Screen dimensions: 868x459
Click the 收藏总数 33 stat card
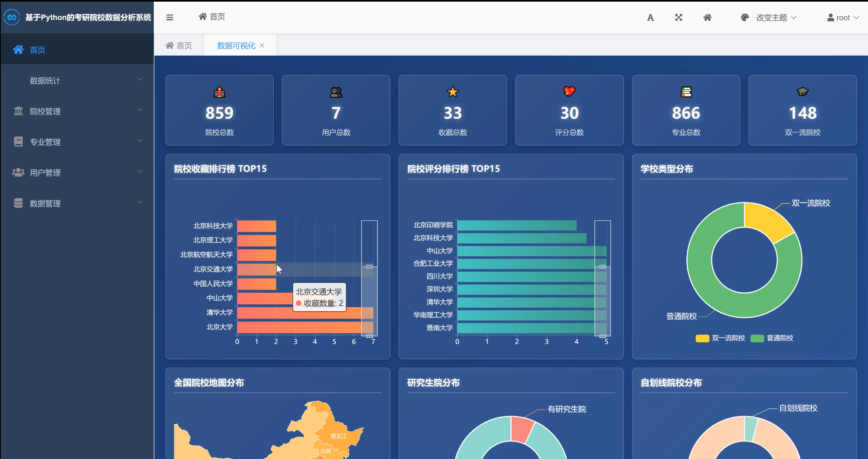click(x=452, y=110)
